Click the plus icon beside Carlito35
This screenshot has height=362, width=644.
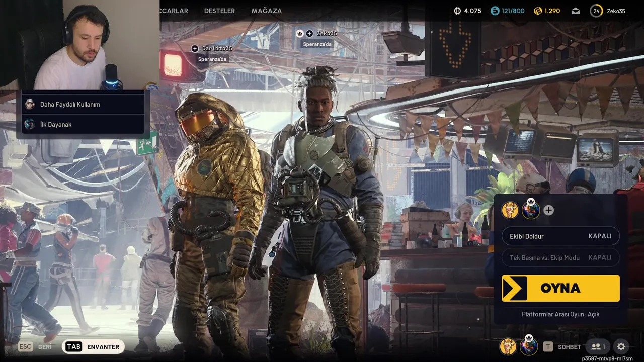(195, 48)
